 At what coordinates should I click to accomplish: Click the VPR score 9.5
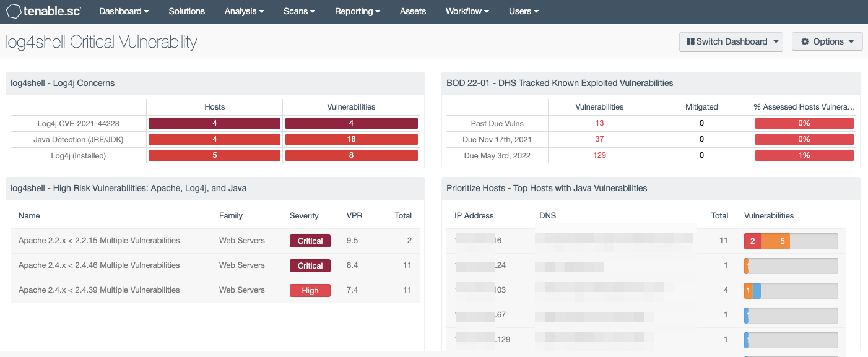tap(352, 241)
